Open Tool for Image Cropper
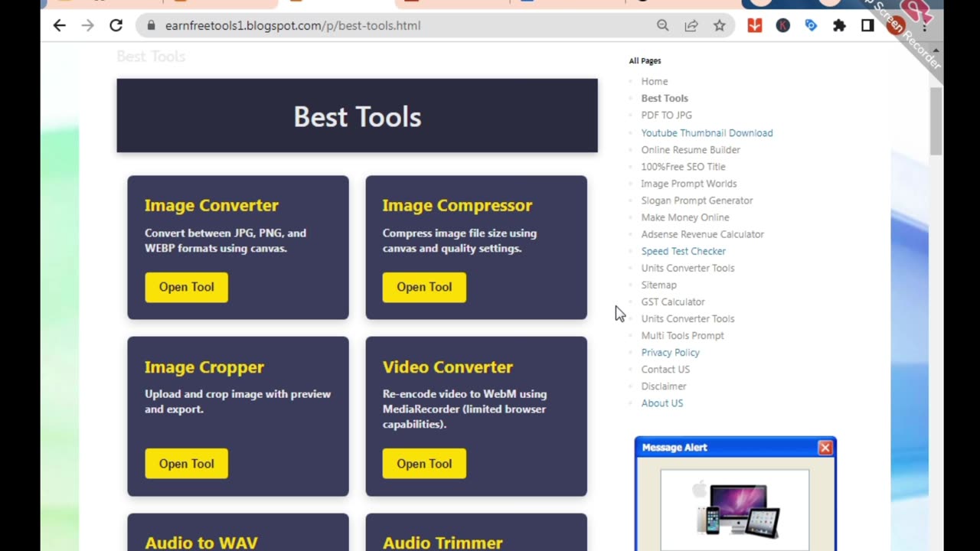 186,464
